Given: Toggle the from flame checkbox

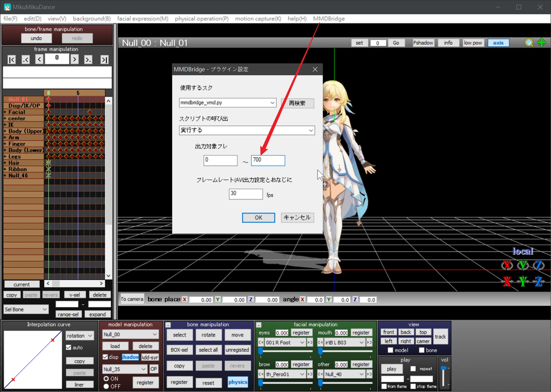Looking at the screenshot, I should 384,386.
